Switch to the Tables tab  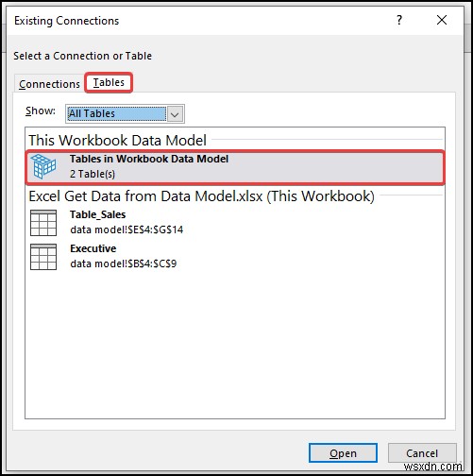tap(109, 82)
